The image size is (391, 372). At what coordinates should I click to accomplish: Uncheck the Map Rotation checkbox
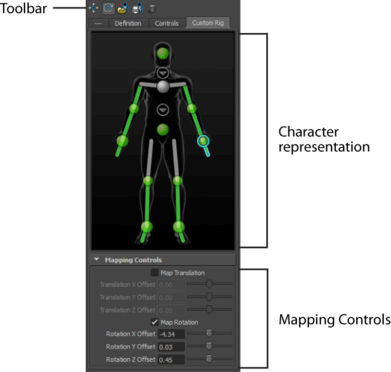coord(154,322)
